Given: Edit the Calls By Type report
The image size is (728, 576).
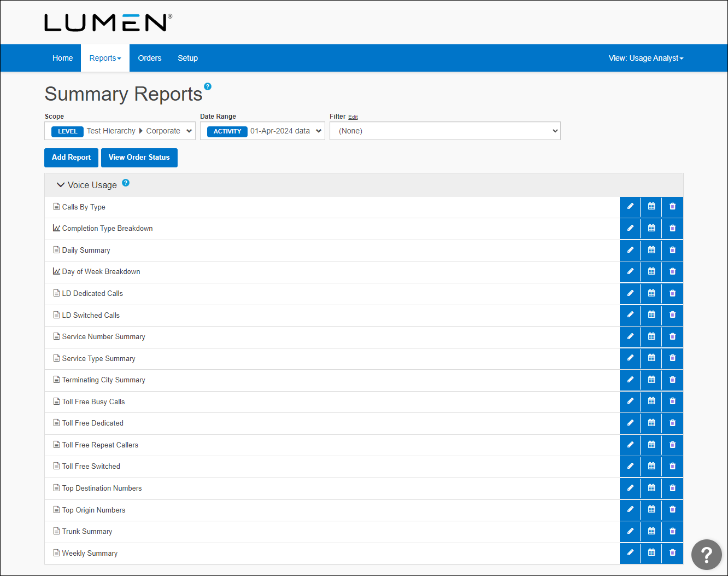Looking at the screenshot, I should click(x=630, y=207).
